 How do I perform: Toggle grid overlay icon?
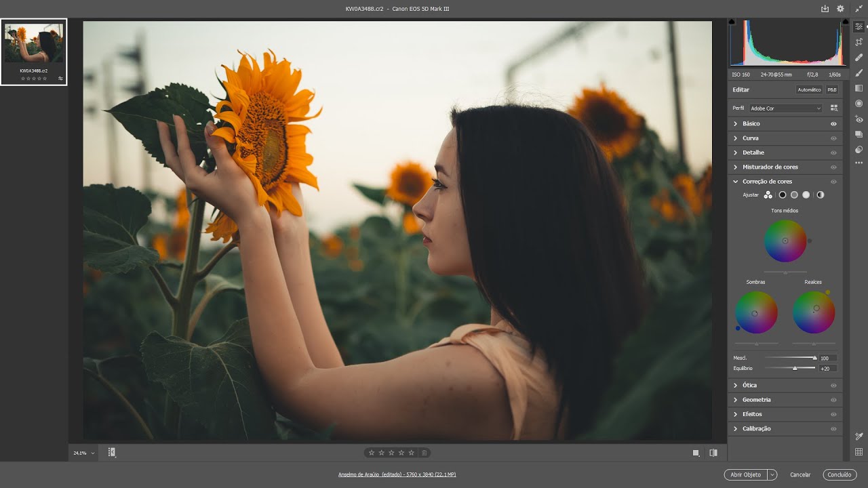point(859,452)
